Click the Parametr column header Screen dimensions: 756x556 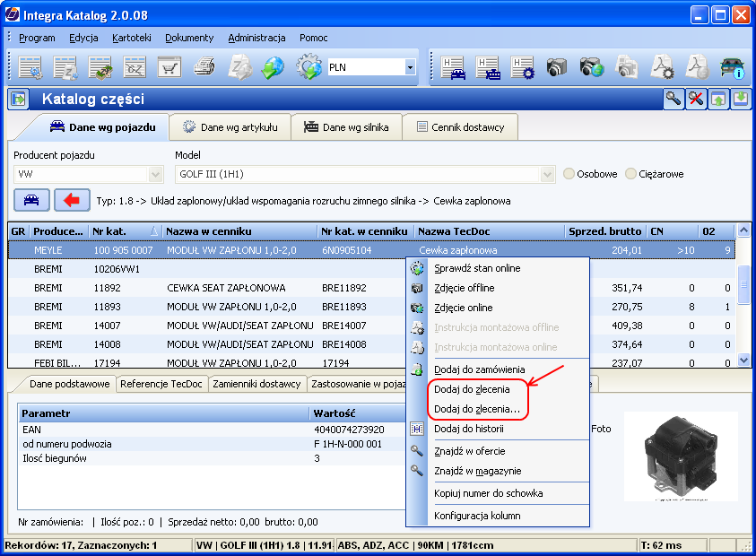163,413
